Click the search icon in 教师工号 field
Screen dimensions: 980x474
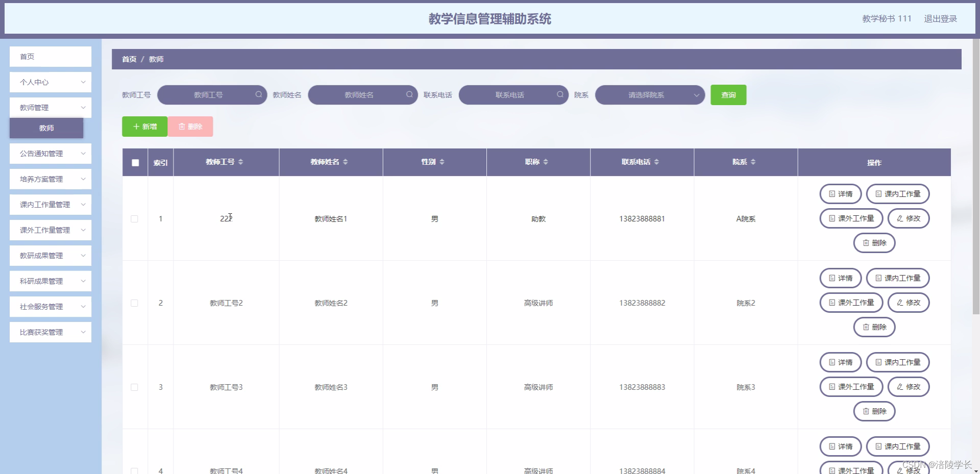coord(259,94)
